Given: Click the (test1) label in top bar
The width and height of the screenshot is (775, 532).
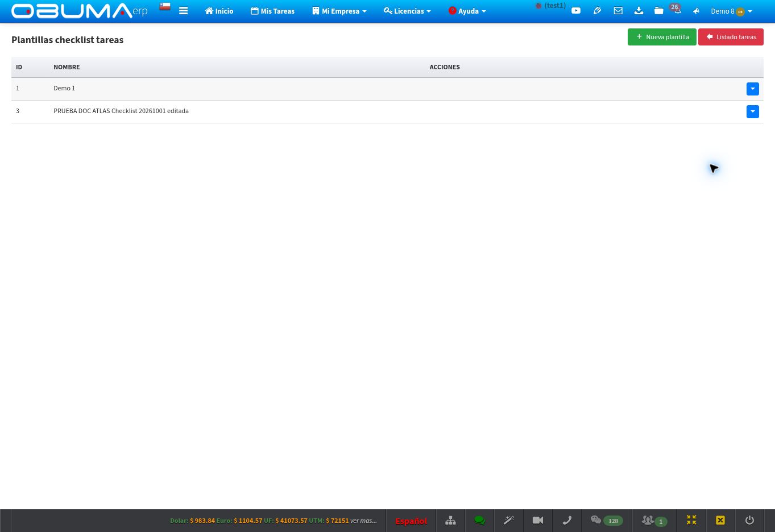Looking at the screenshot, I should [x=554, y=6].
